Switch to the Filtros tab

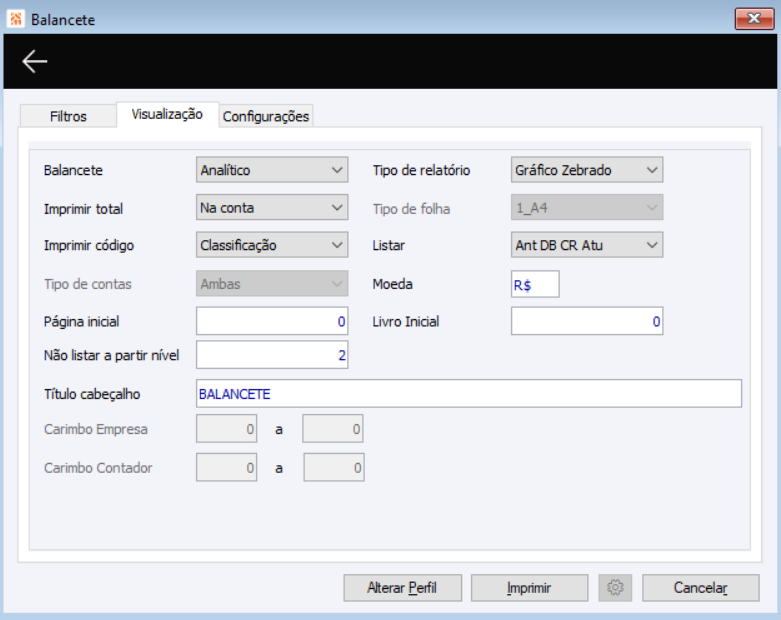[x=68, y=116]
